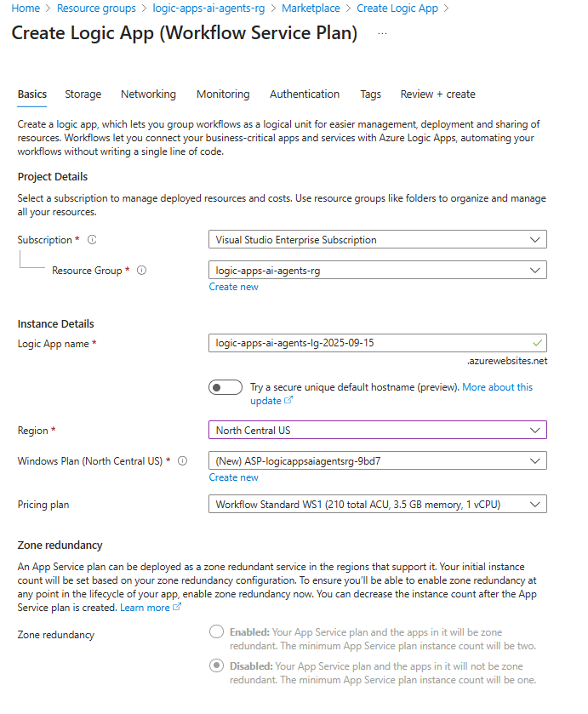Viewport: 588px width, 714px height.
Task: Open the Region dropdown
Action: [x=536, y=430]
